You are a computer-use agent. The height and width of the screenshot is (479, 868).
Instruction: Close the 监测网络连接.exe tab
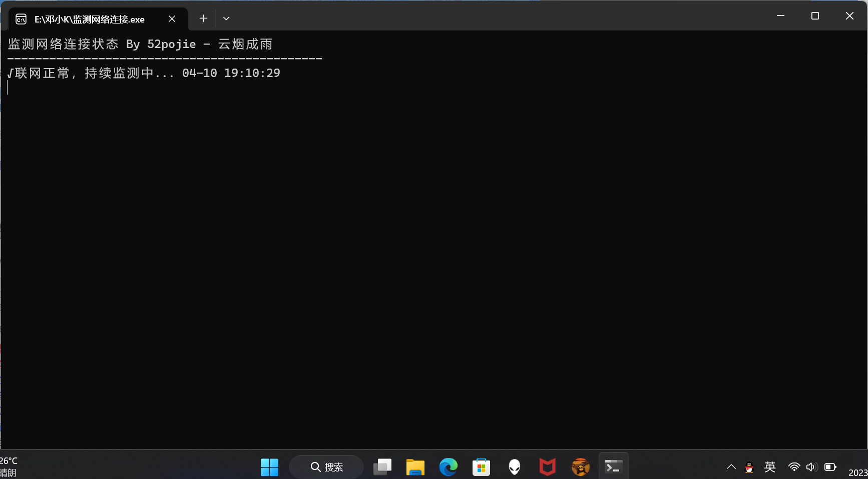pos(172,19)
